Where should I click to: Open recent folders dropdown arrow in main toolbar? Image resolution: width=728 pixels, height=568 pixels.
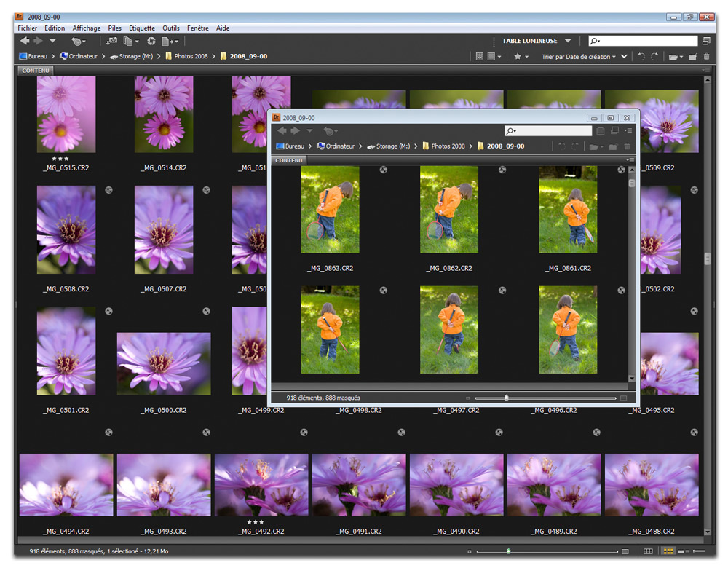(x=52, y=41)
